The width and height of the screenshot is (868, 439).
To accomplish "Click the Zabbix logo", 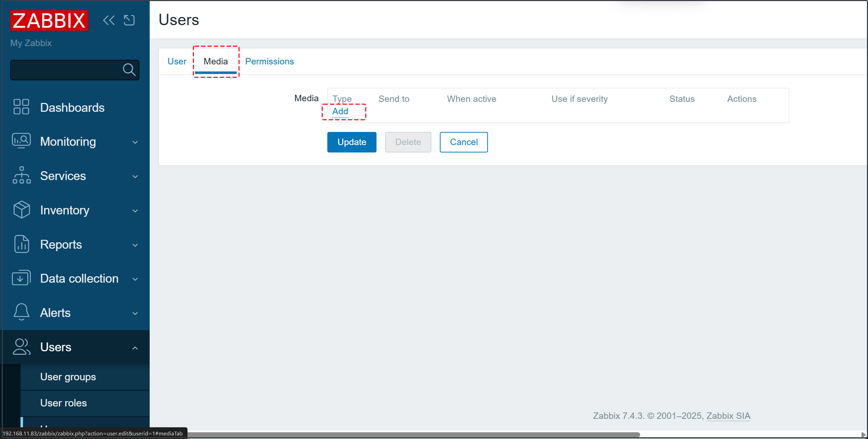I will [x=49, y=21].
